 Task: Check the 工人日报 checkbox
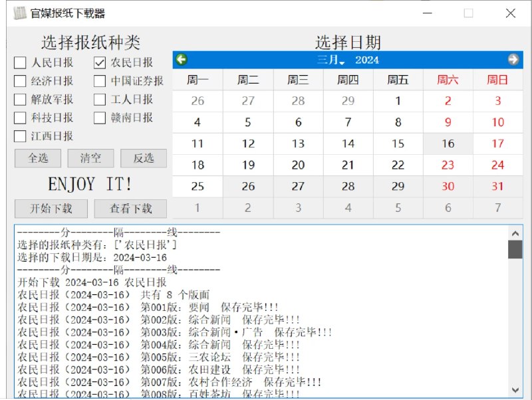(x=99, y=100)
